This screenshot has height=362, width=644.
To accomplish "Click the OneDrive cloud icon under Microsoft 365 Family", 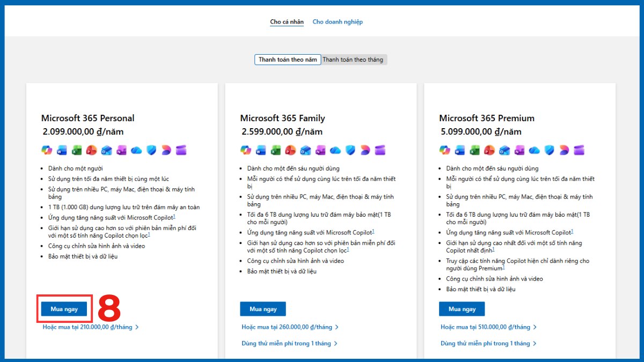I will pyautogui.click(x=335, y=150).
